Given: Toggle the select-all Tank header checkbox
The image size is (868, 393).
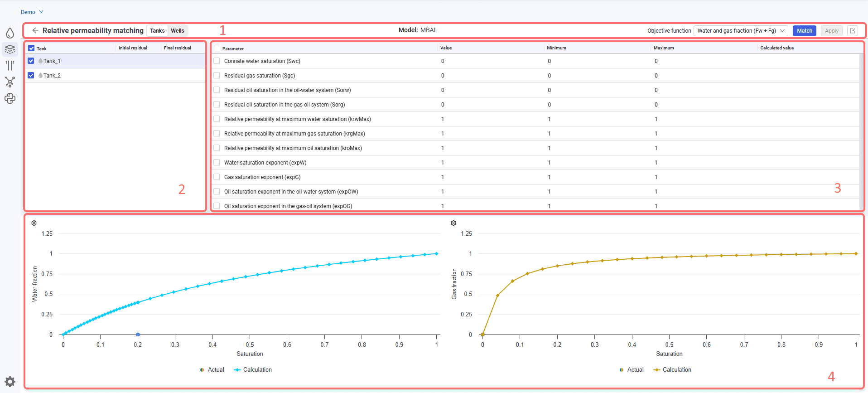Looking at the screenshot, I should click(31, 48).
